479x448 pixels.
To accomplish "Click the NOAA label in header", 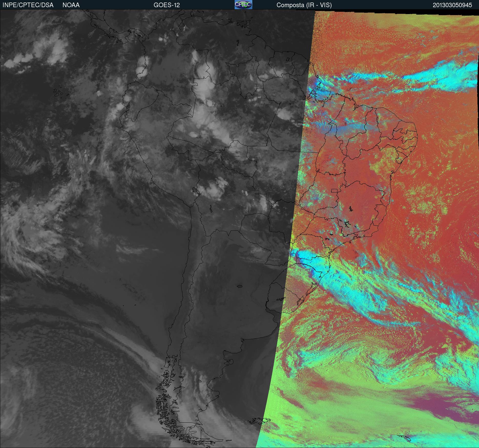I will [x=71, y=5].
